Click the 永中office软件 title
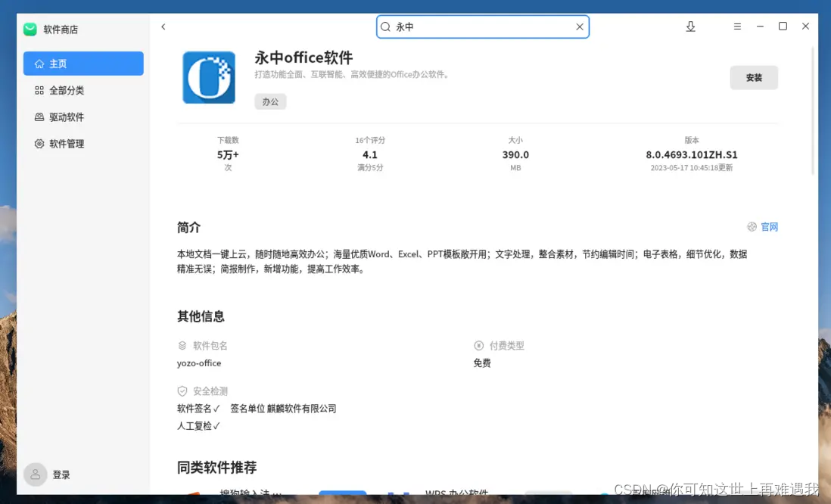This screenshot has height=504, width=831. click(303, 58)
